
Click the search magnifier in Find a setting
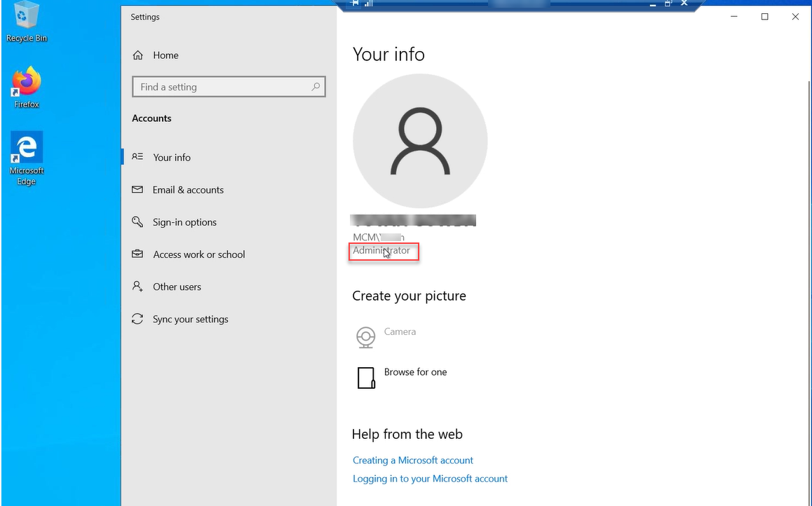316,87
